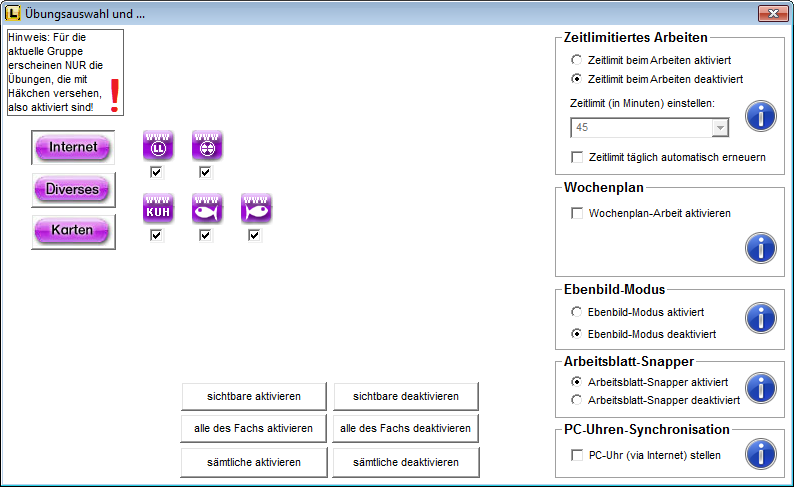Viewport: 794px width, 487px height.
Task: Click sämtliche deaktivieren button
Action: point(405,462)
